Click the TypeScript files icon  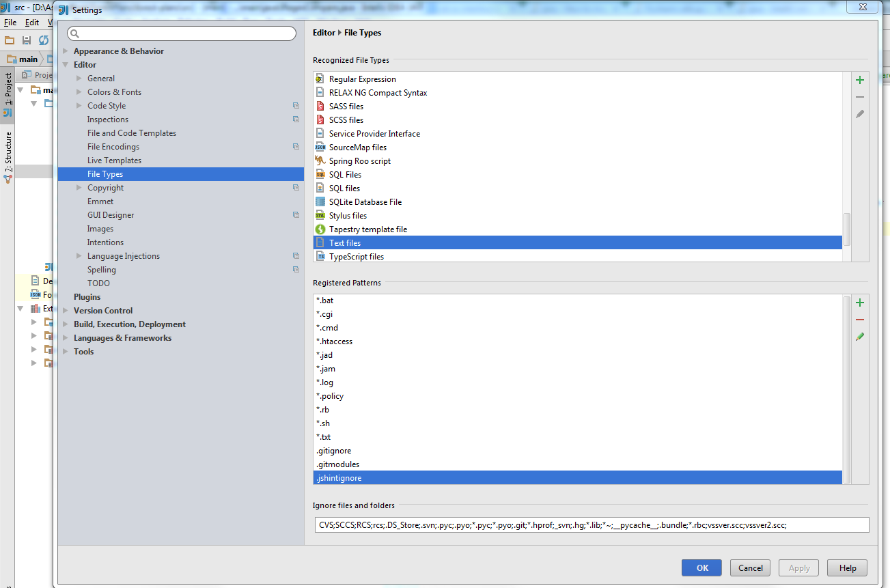[320, 257]
